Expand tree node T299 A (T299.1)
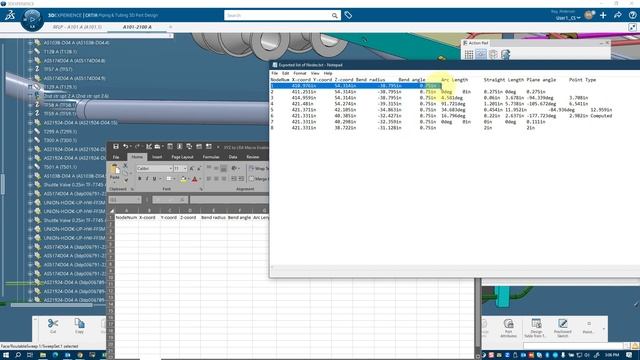The height and width of the screenshot is (360, 640). pyautogui.click(x=30, y=131)
